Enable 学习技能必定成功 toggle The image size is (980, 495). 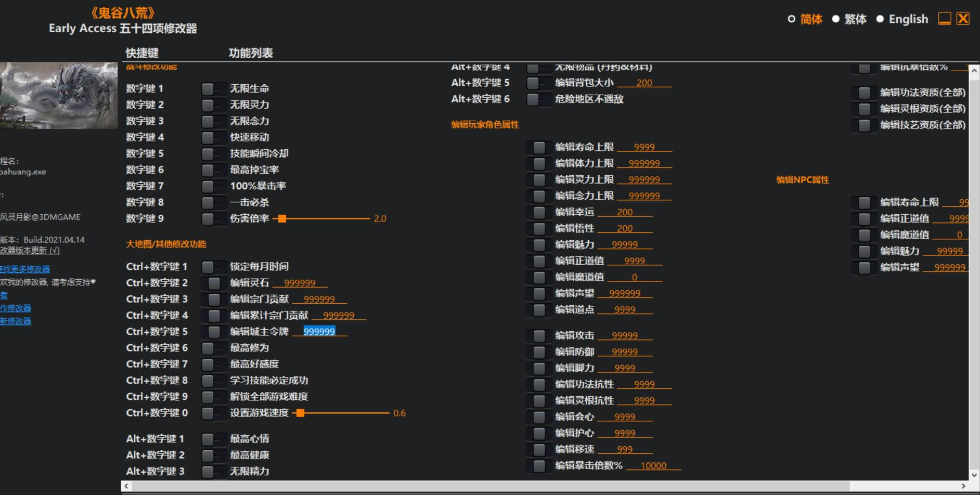(213, 381)
